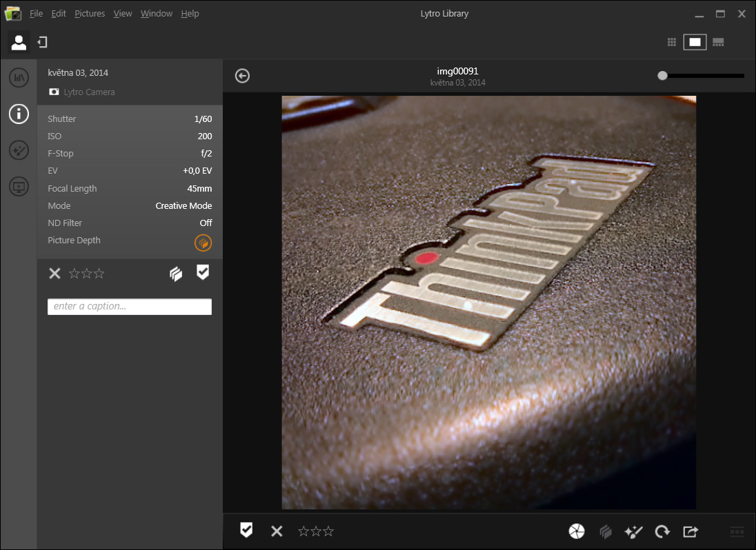Open the View menu
The height and width of the screenshot is (550, 756).
[123, 14]
